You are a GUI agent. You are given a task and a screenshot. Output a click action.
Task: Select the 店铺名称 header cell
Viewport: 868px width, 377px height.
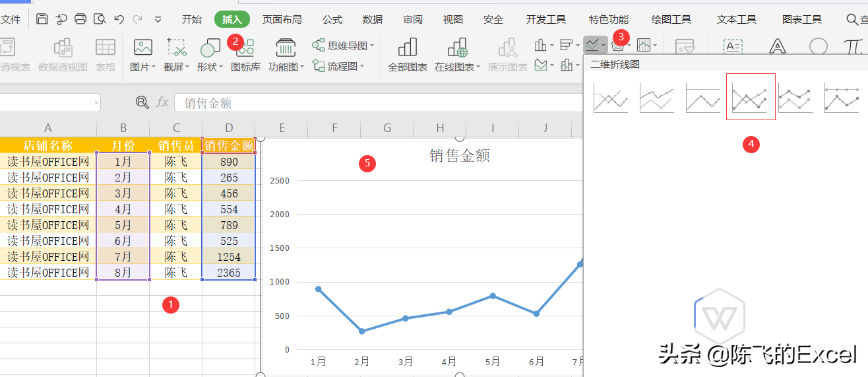48,145
